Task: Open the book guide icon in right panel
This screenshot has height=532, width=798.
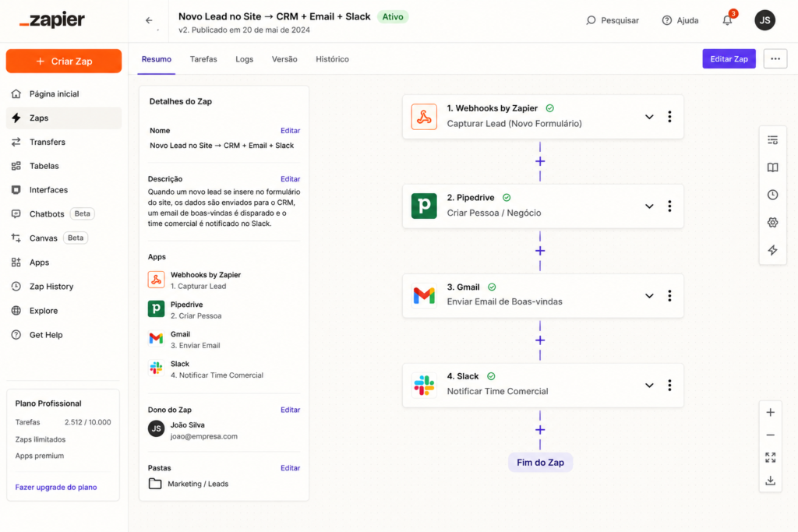Action: (x=772, y=167)
